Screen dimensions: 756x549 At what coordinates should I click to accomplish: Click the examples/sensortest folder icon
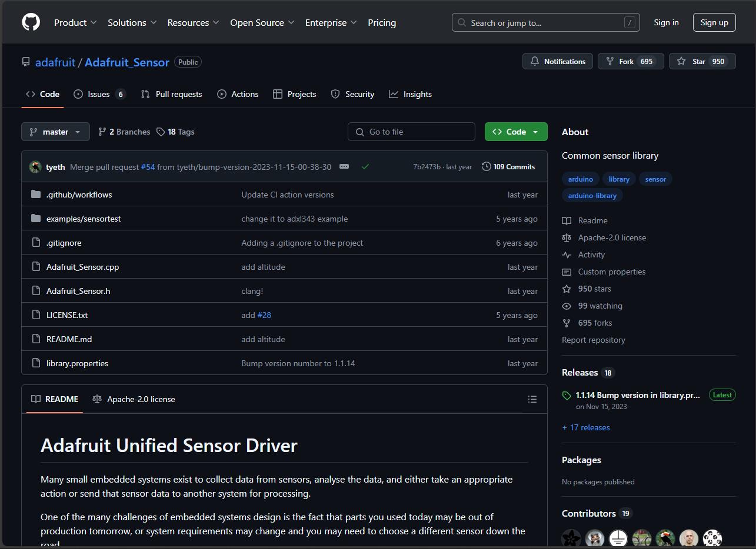pos(36,218)
